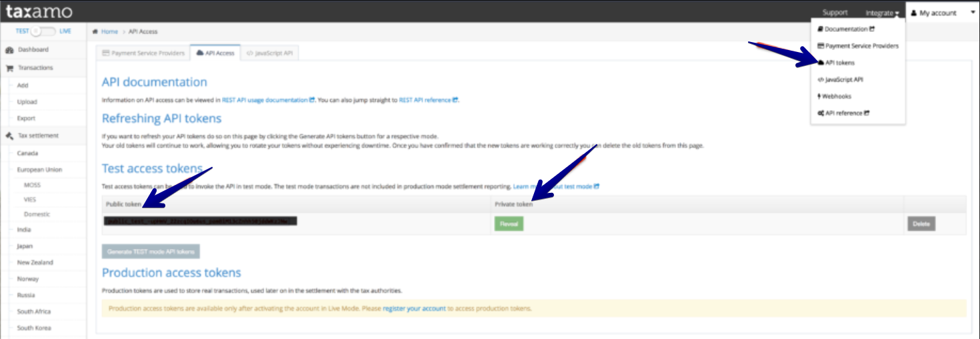Click the redacted public token field
This screenshot has width=980, height=339.
tap(200, 222)
